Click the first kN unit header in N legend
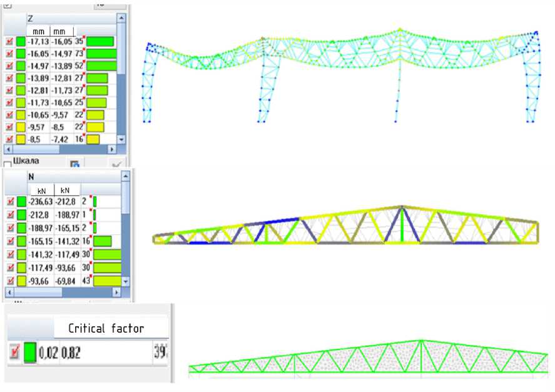 coord(41,190)
